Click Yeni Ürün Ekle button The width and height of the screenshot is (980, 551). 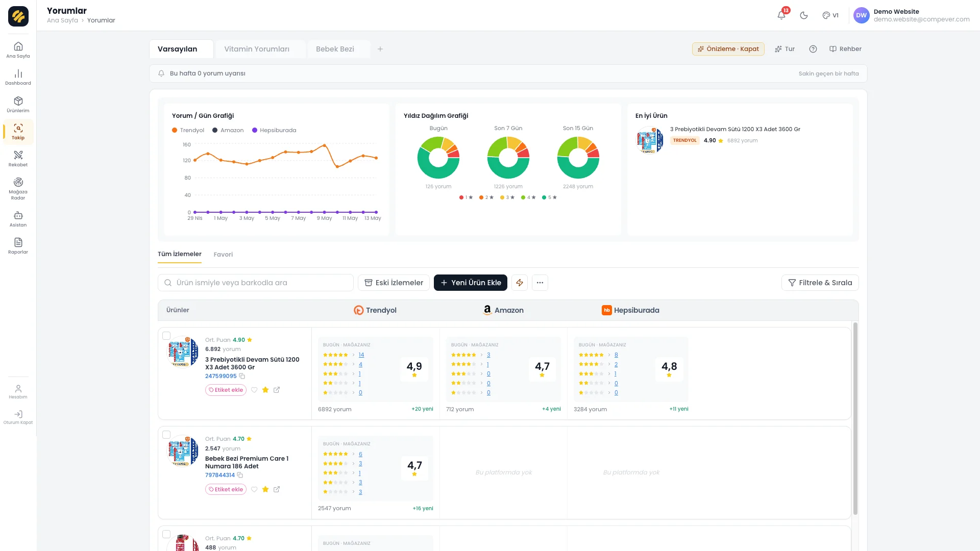471,283
